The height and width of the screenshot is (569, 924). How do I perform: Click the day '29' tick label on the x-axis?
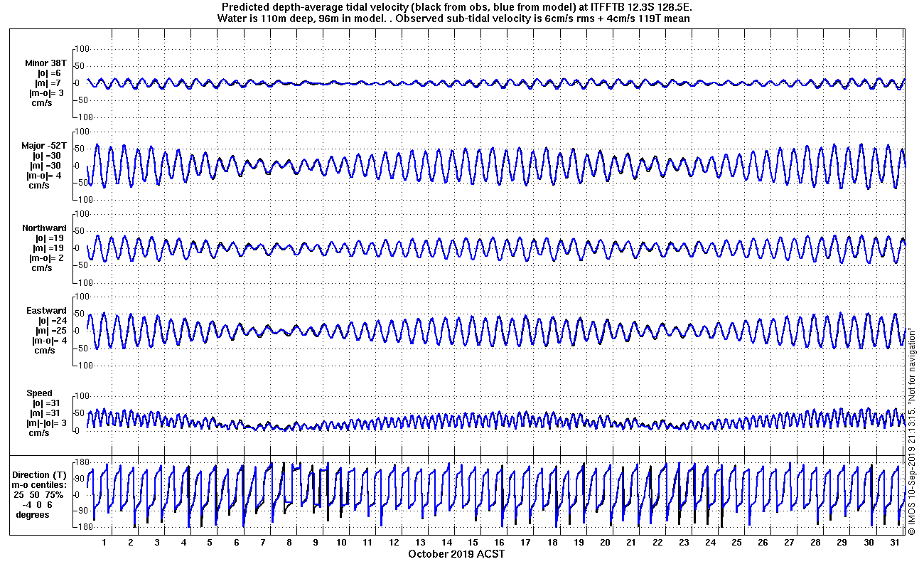[842, 543]
